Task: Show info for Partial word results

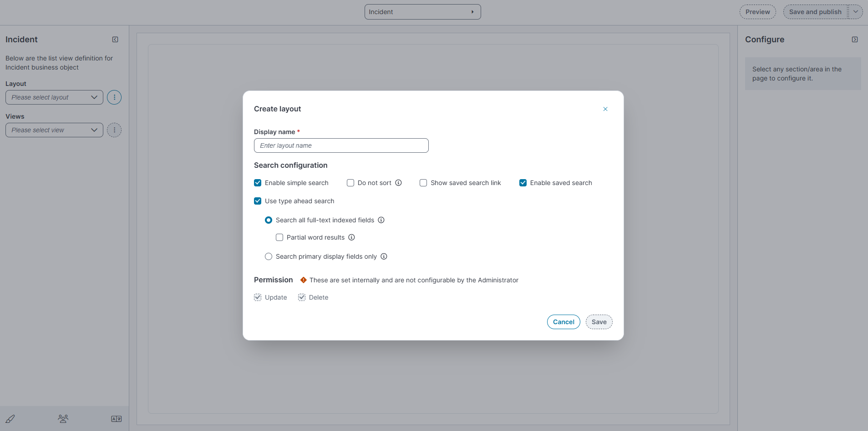Action: (351, 237)
